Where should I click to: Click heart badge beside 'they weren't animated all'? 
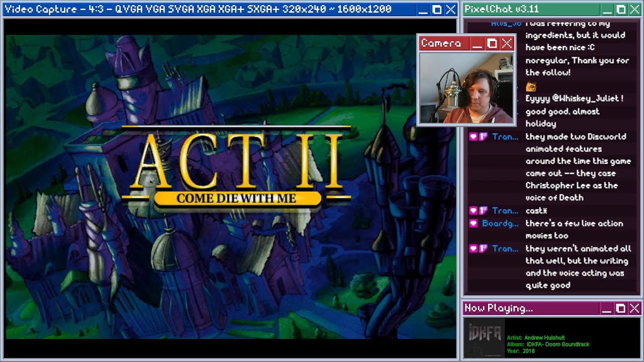coord(473,248)
